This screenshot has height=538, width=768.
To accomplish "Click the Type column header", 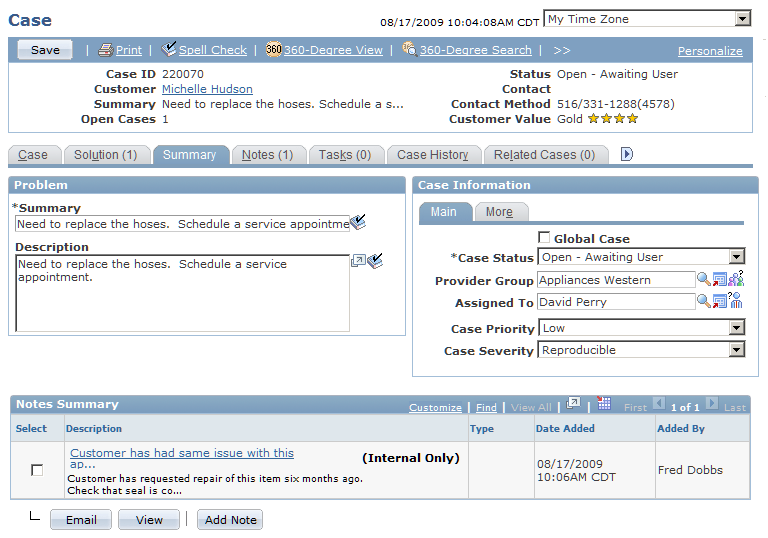I will coord(482,429).
